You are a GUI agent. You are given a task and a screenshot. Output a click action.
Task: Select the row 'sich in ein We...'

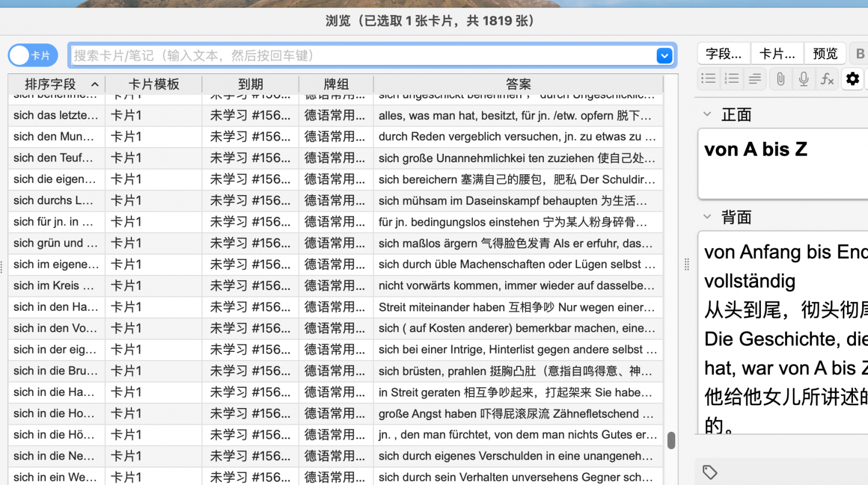point(336,477)
